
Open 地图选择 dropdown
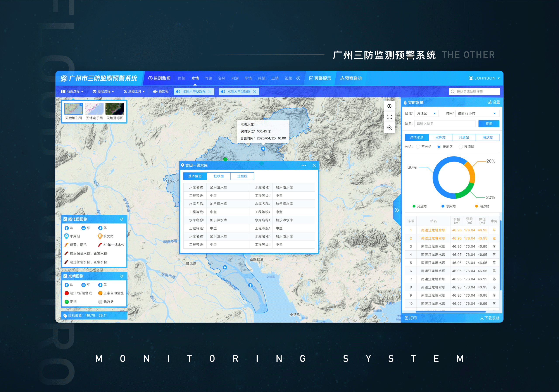pyautogui.click(x=72, y=91)
